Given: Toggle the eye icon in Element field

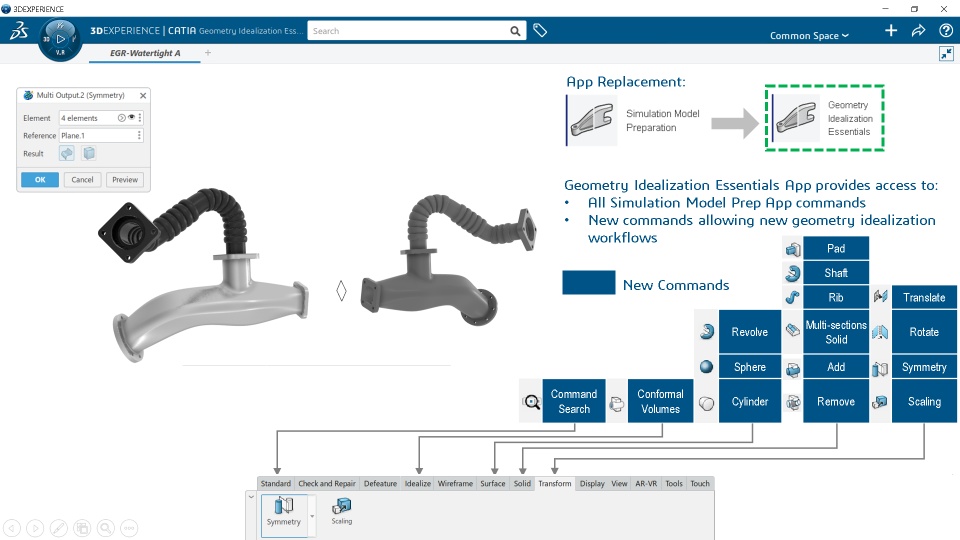Looking at the screenshot, I should [x=131, y=118].
